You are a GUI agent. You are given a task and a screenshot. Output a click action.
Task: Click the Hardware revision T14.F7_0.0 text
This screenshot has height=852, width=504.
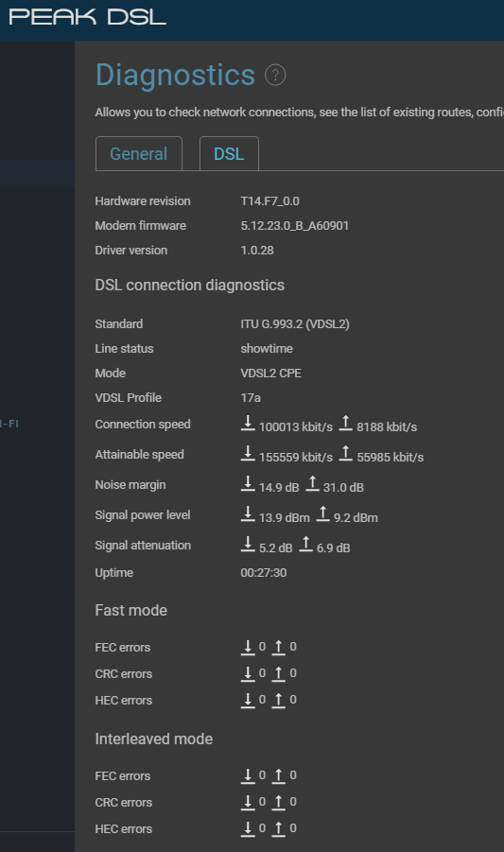269,201
